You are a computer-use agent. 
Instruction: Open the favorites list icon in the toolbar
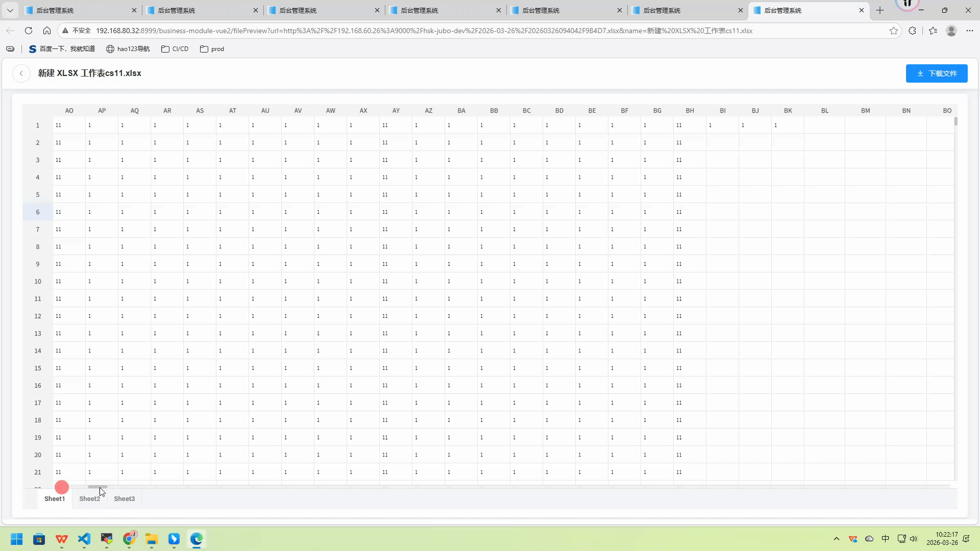click(933, 31)
